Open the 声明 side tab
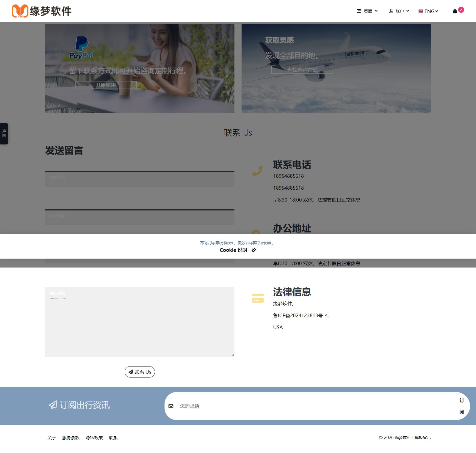This screenshot has width=476, height=453. (4, 133)
